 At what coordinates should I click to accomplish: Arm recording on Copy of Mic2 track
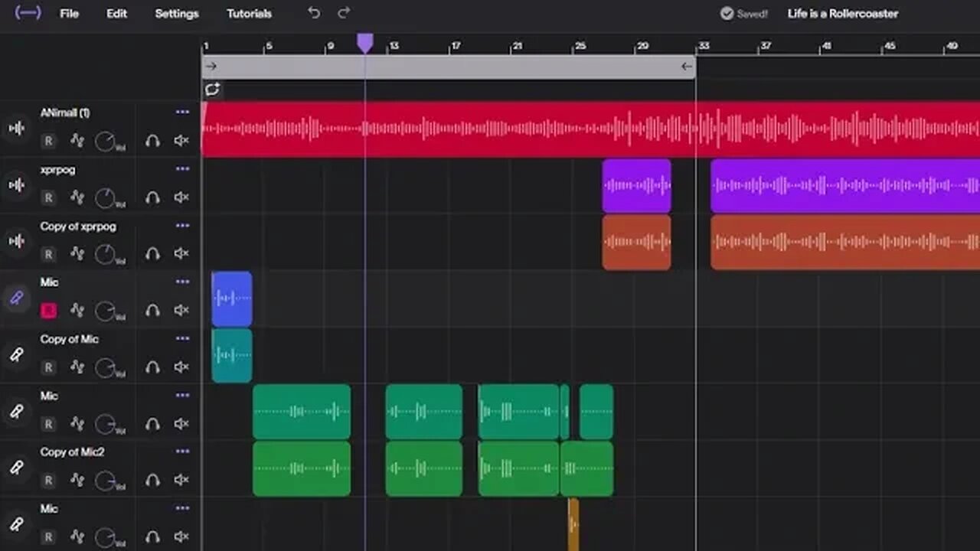pos(48,480)
